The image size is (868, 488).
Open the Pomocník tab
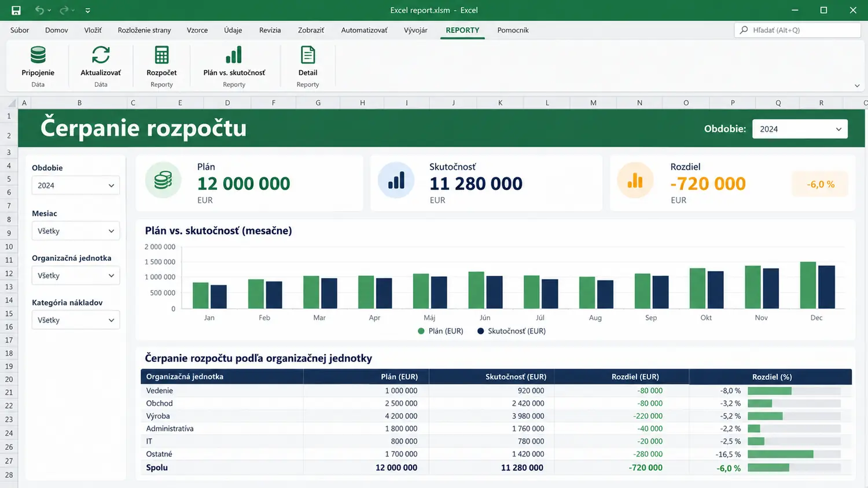pyautogui.click(x=513, y=30)
